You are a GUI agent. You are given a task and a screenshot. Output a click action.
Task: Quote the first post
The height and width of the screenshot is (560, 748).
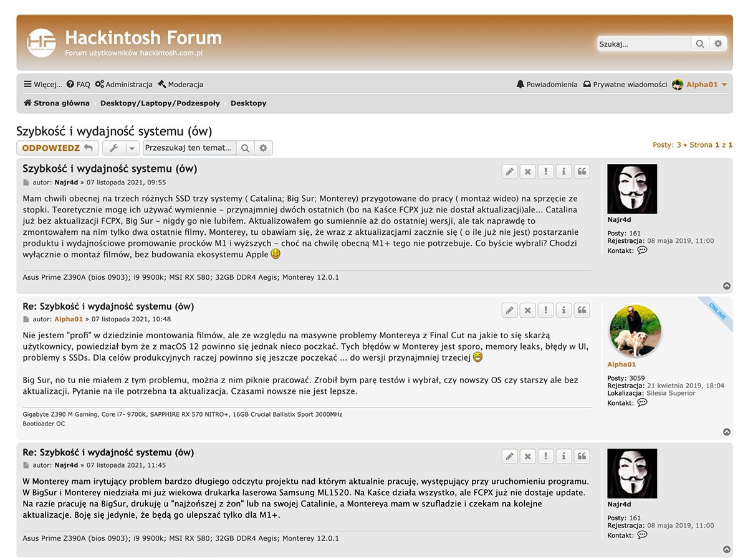(582, 172)
